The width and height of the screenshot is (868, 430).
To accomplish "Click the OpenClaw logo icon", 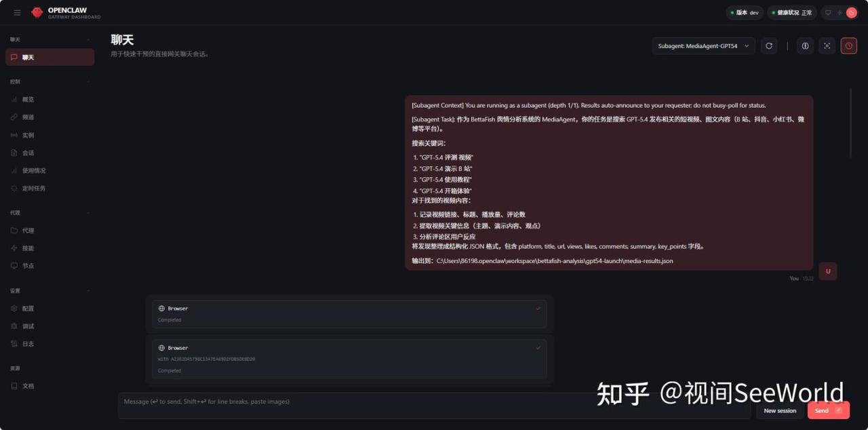I will (x=37, y=12).
